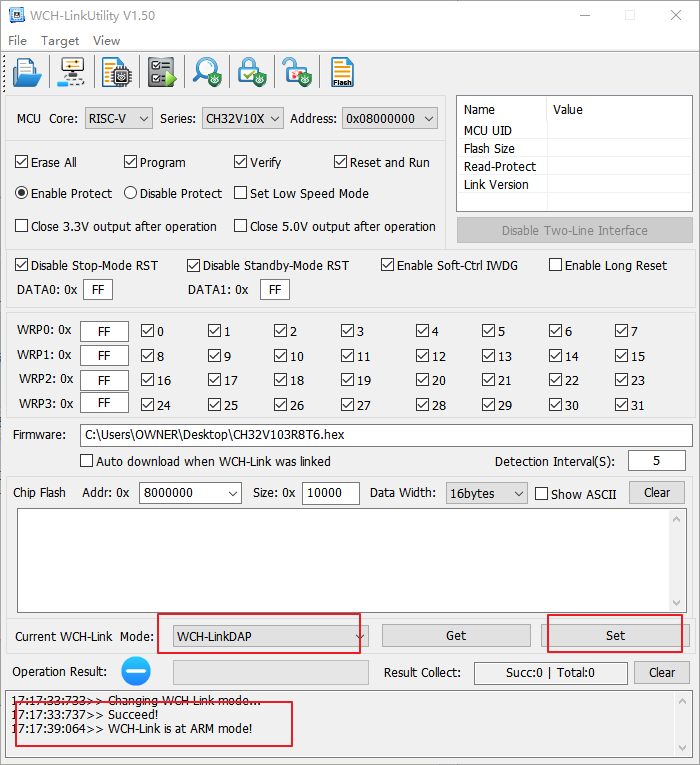
Task: Click the Firmware file path field
Action: tap(386, 435)
